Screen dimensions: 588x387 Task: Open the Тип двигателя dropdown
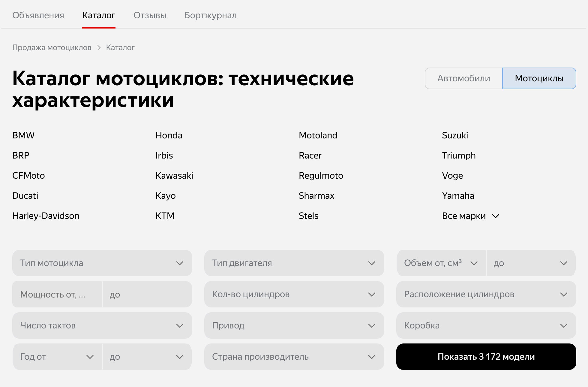pos(294,263)
